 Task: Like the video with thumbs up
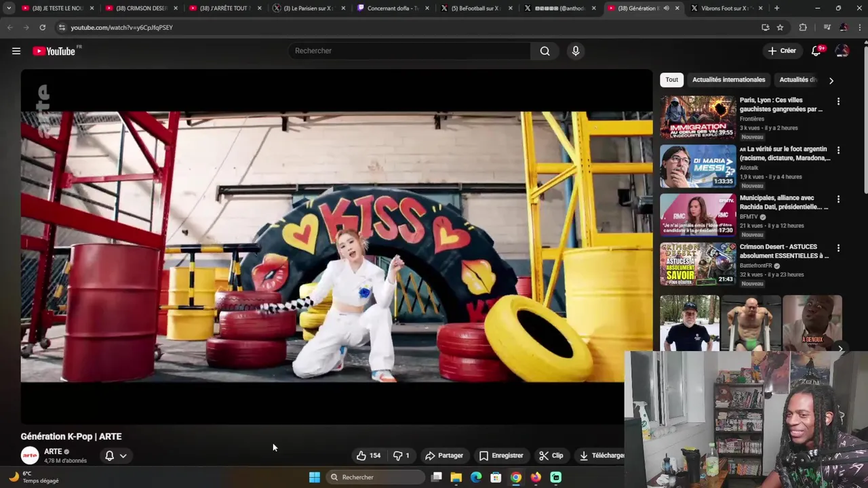point(368,455)
